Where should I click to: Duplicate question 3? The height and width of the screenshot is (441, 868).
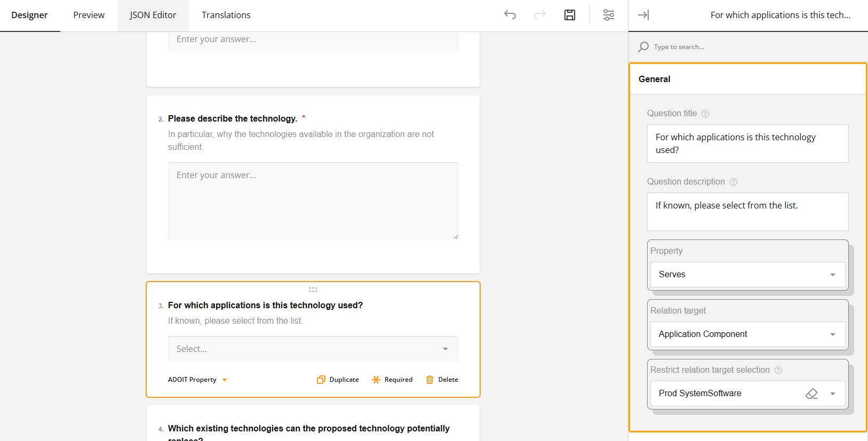(338, 380)
